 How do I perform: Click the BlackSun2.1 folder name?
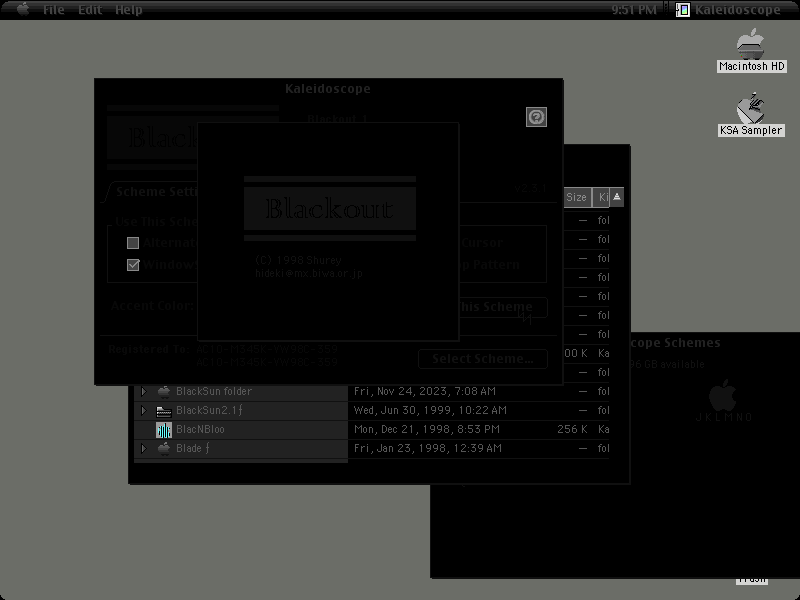click(209, 410)
